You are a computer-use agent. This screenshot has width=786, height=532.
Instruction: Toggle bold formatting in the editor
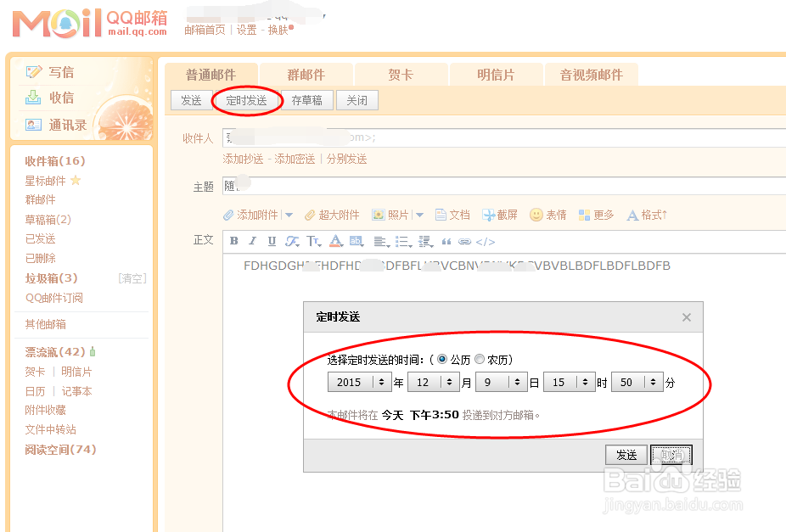pyautogui.click(x=234, y=240)
